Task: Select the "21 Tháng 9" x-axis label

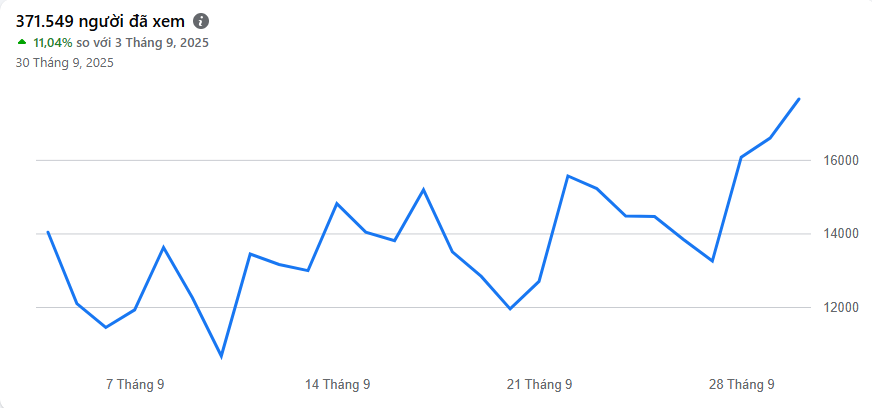Action: (539, 384)
